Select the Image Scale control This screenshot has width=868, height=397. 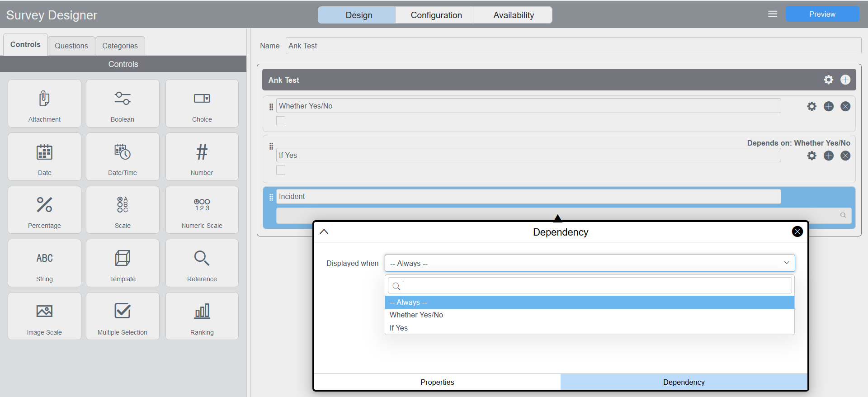[44, 316]
